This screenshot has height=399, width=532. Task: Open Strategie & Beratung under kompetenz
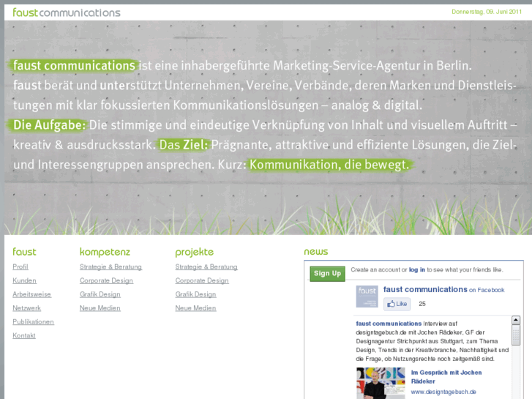pyautogui.click(x=110, y=267)
